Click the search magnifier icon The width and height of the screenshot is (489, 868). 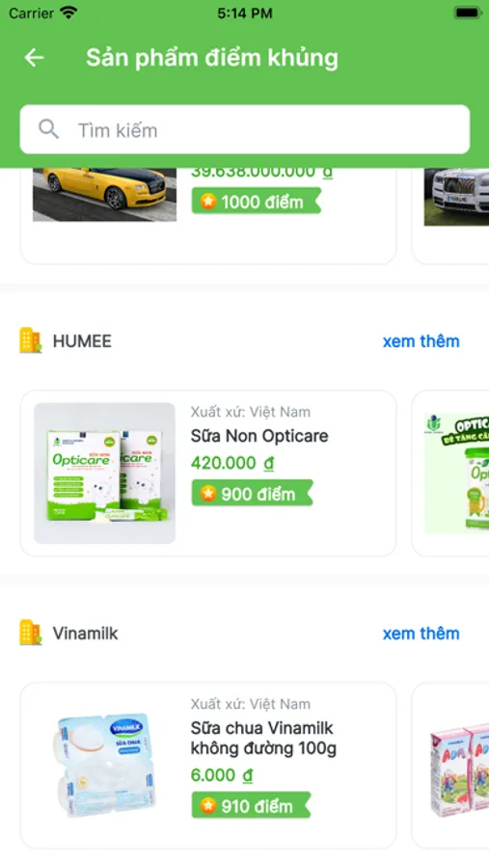click(49, 129)
